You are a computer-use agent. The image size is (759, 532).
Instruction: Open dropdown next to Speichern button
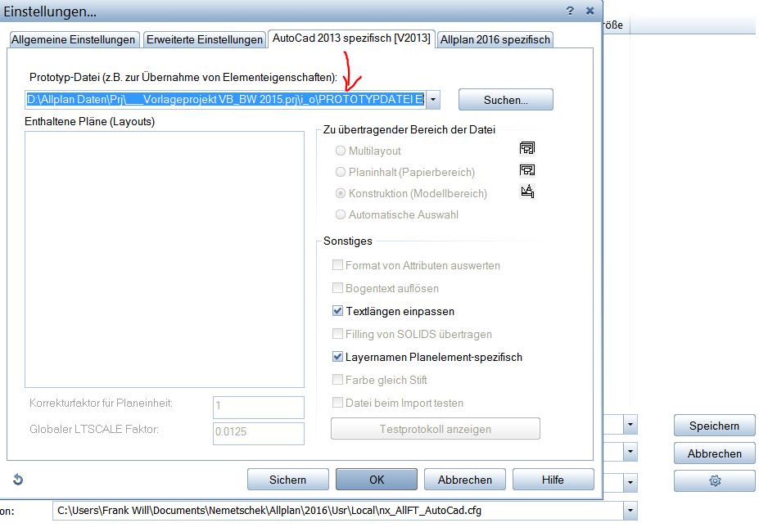[x=629, y=426]
